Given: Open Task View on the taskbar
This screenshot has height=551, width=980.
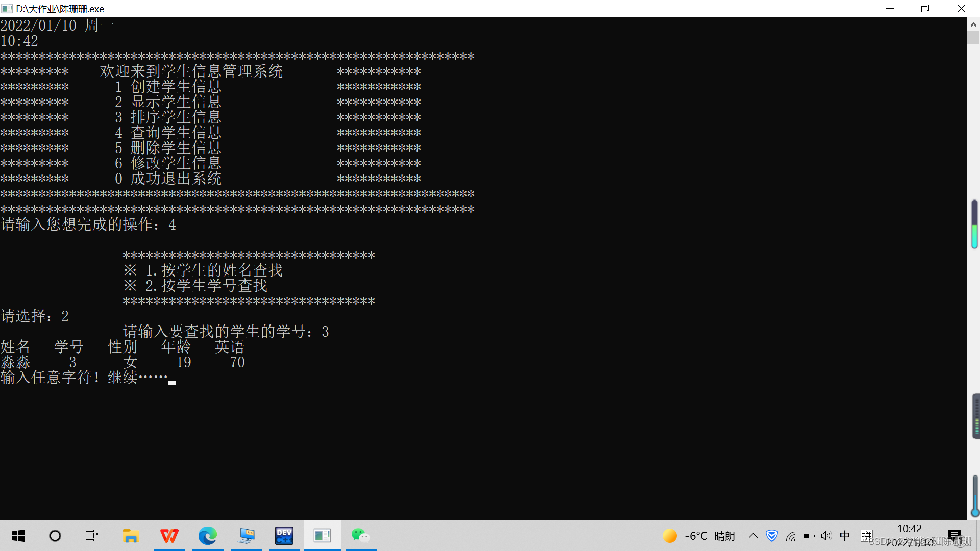Looking at the screenshot, I should pos(92,536).
